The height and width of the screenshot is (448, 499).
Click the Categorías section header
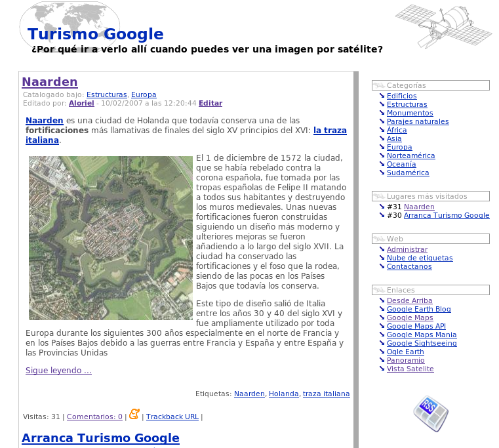[431, 85]
